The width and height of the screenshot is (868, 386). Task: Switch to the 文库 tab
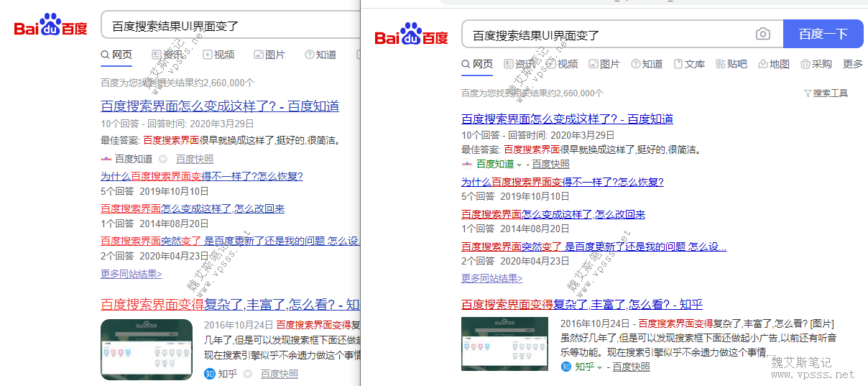click(688, 64)
